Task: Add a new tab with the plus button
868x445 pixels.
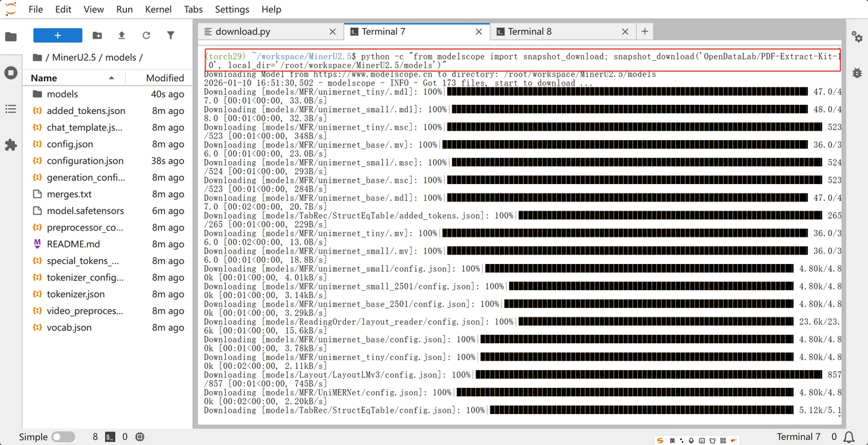Action: point(645,32)
